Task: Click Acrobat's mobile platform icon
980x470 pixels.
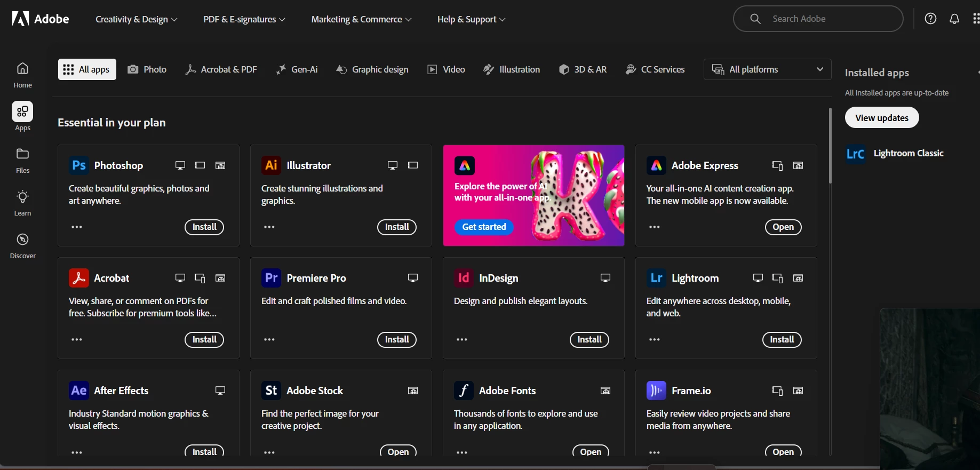Action: point(200,278)
